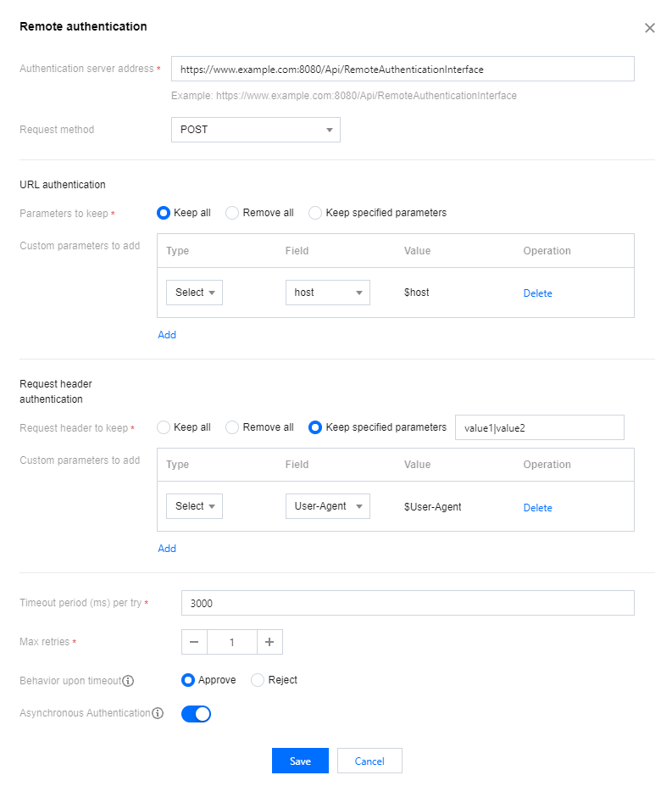The image size is (672, 792).
Task: Increase Max retries with plus button
Action: (x=269, y=642)
